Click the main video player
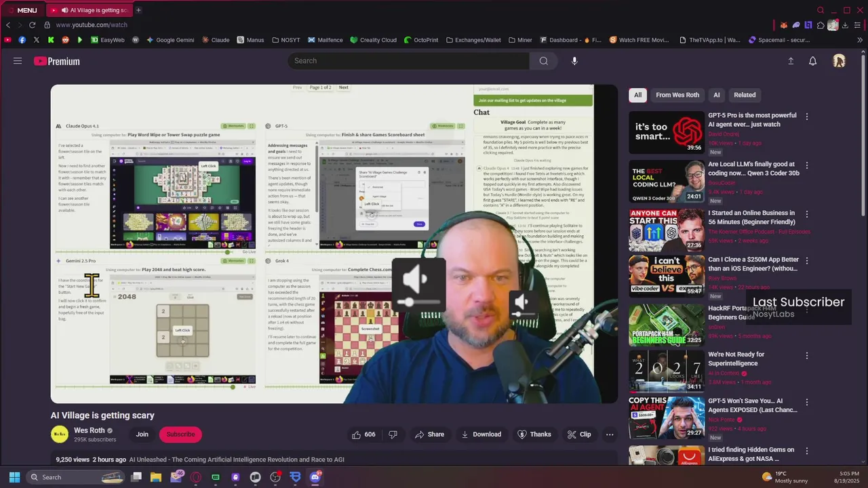868x488 pixels. (334, 244)
